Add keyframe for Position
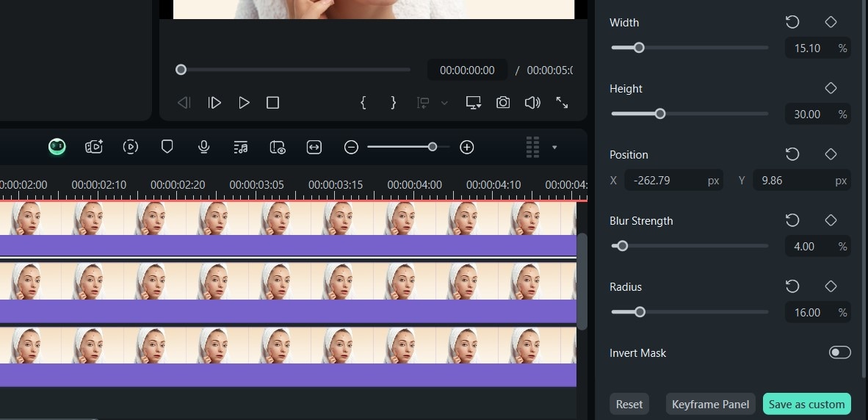Screen dimensions: 868x420 pos(831,154)
